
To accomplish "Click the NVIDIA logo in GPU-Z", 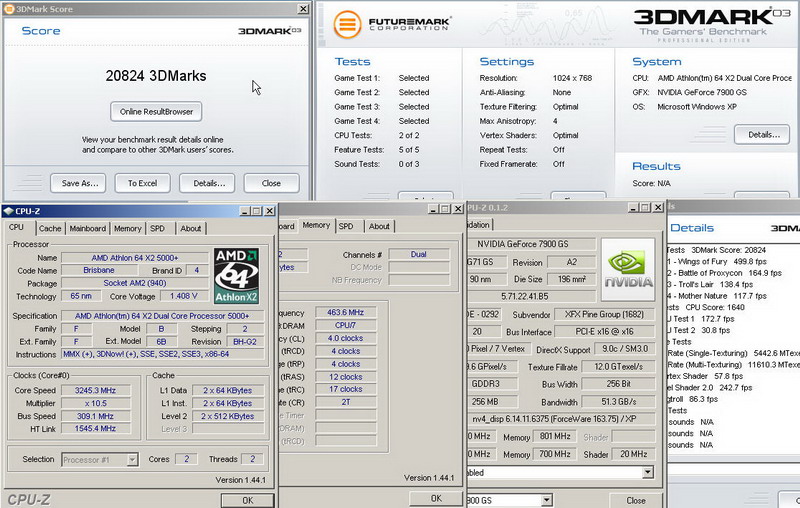I will click(x=628, y=269).
